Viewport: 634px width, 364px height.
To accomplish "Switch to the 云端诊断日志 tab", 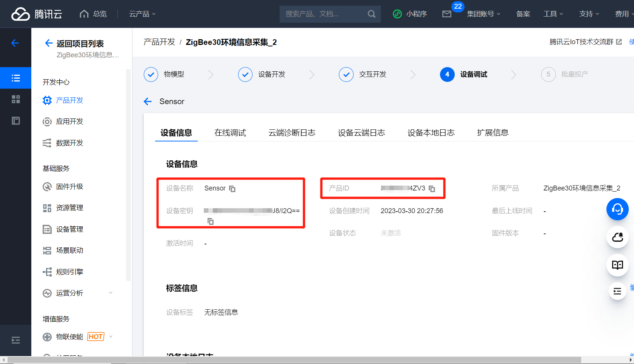I will point(292,133).
